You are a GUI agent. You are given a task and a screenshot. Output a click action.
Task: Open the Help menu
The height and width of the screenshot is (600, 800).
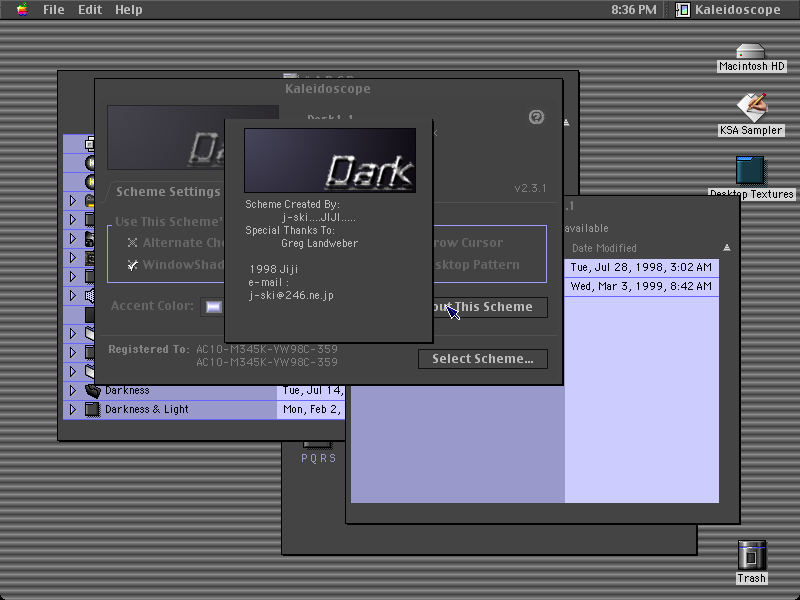coord(129,10)
